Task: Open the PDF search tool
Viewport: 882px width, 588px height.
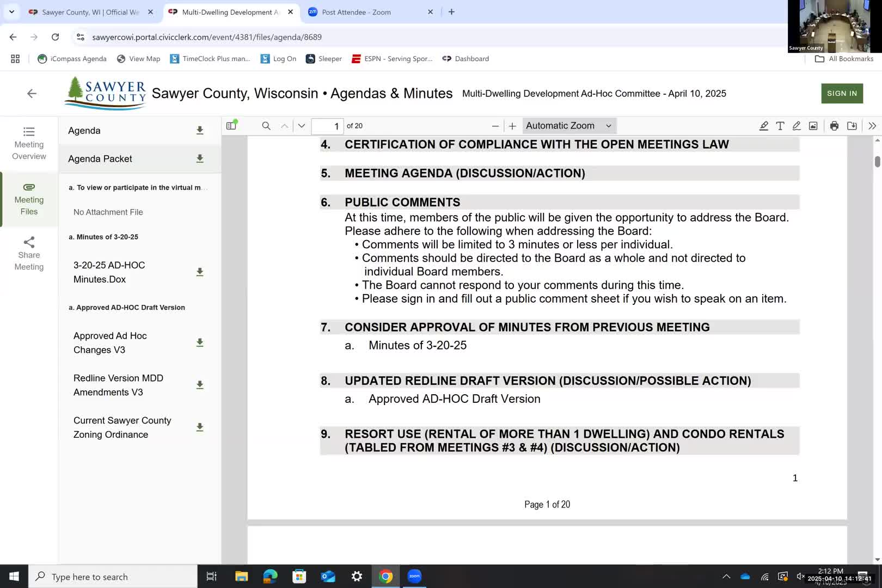Action: (266, 126)
